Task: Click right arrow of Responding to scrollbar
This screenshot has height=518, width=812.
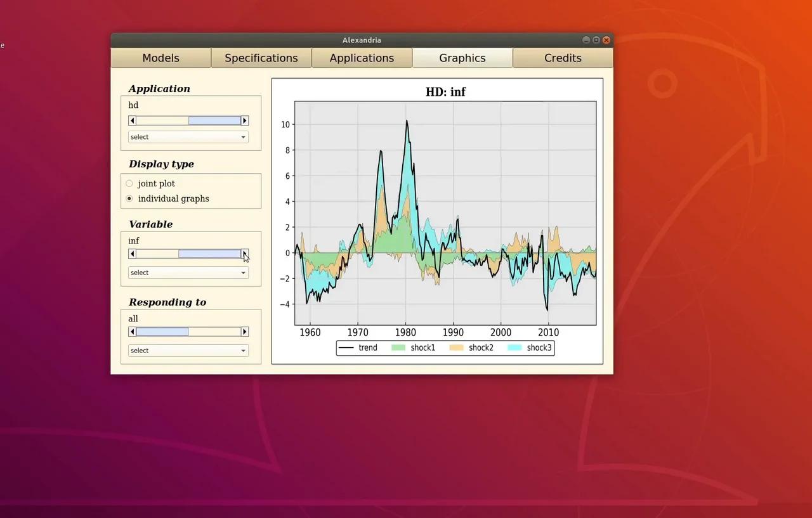Action: click(244, 331)
